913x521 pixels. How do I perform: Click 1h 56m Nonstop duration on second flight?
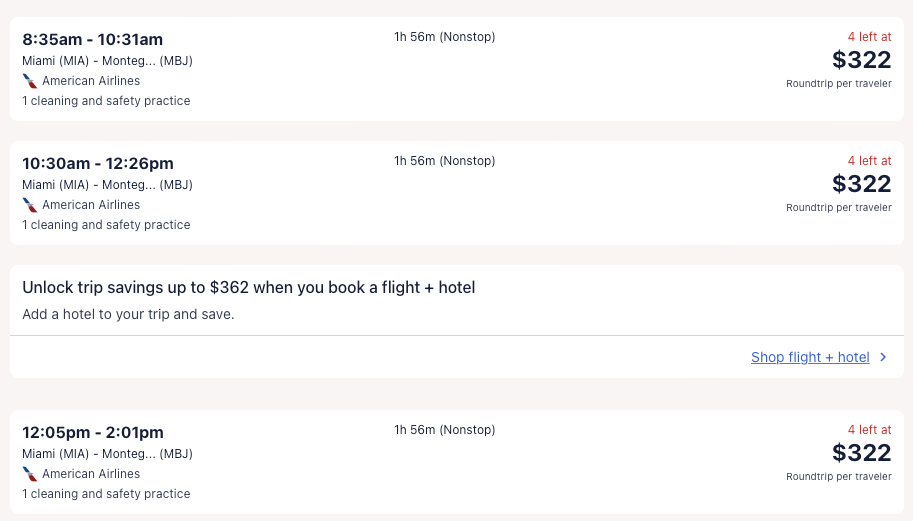coord(444,161)
